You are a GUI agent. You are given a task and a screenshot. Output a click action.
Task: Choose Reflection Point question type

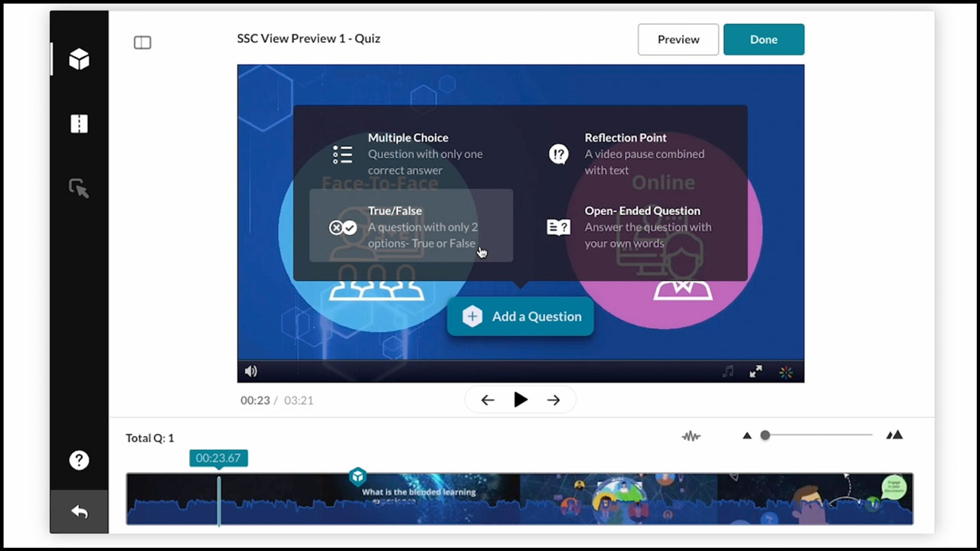click(x=628, y=154)
